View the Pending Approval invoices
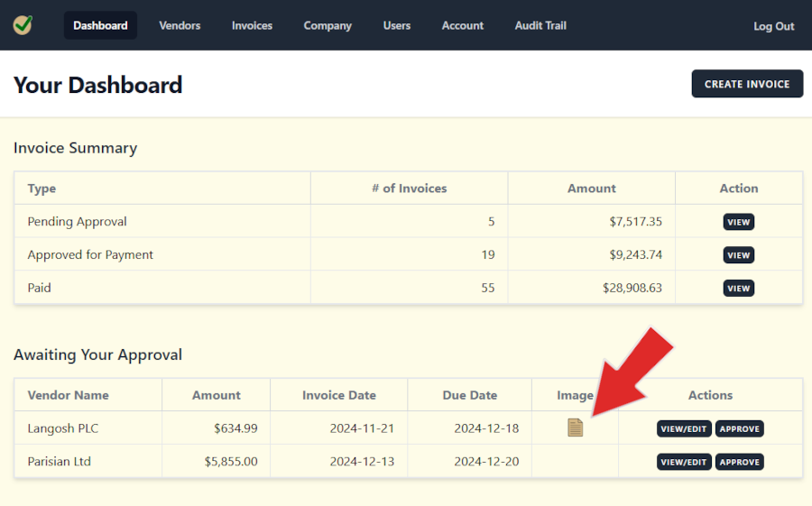812x506 pixels. [x=738, y=222]
